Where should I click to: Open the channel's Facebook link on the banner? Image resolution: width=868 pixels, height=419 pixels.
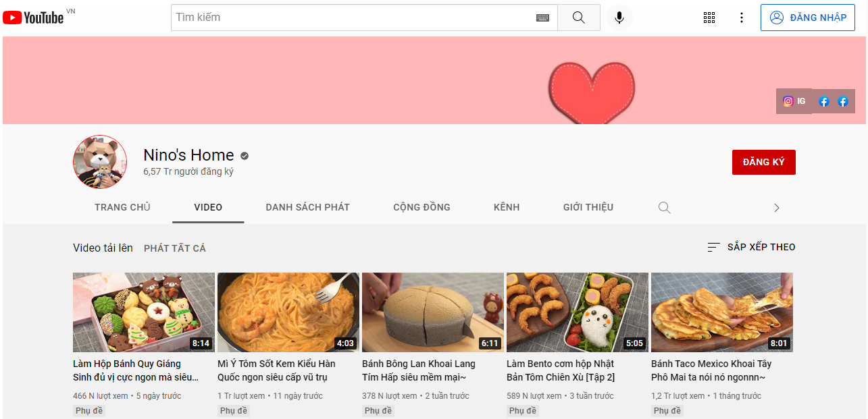click(824, 101)
